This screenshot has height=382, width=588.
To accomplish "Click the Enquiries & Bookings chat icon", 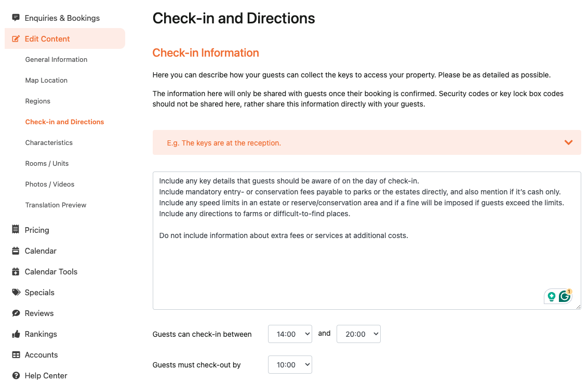I will coord(16,18).
